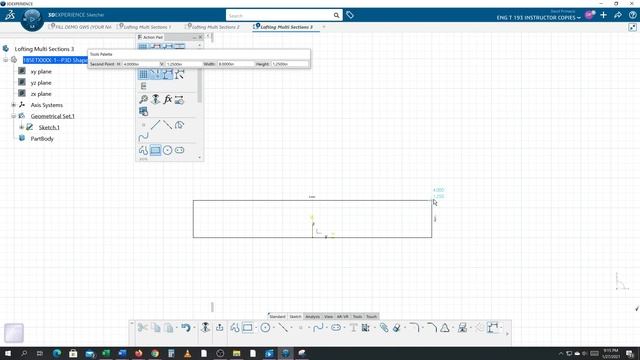Image resolution: width=640 pixels, height=360 pixels.
Task: Select the Profile tool in bottom toolbar
Action: [235, 327]
